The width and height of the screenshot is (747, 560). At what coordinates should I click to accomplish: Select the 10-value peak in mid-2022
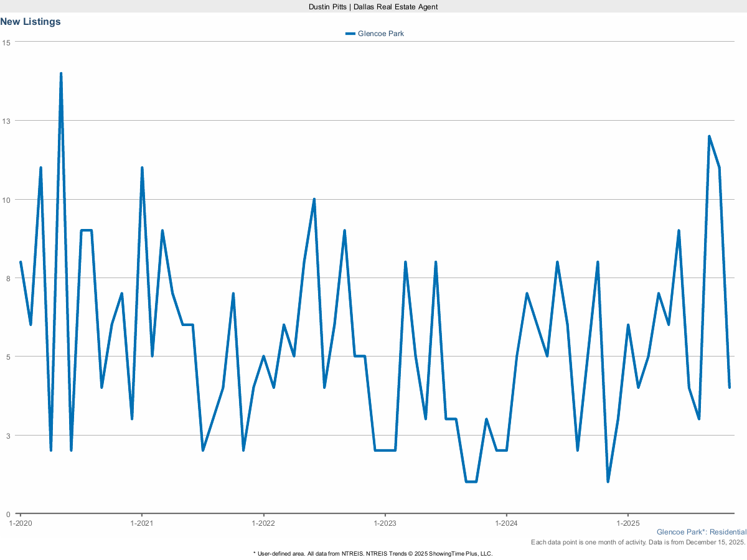pos(314,199)
